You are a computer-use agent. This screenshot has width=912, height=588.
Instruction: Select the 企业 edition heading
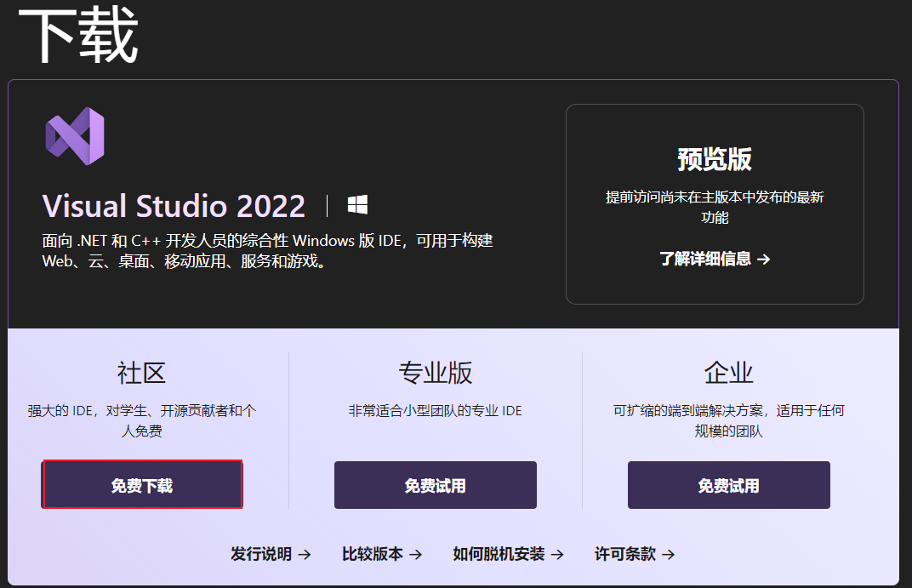[x=728, y=372]
